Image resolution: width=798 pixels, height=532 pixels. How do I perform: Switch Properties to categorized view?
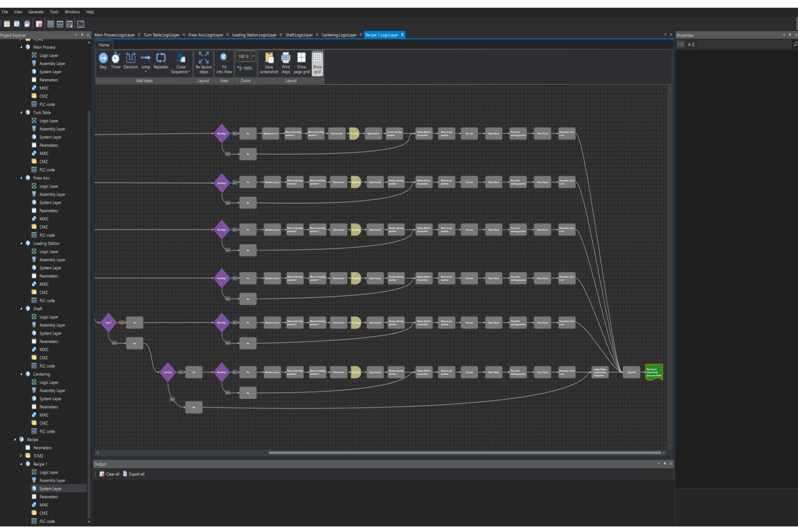click(681, 44)
